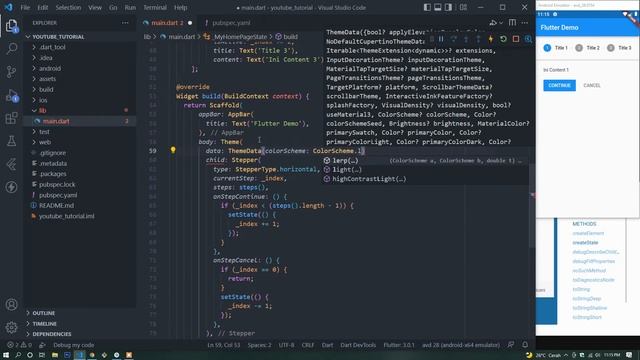Screen dimensions: 640x360
Task: Click CONTINUE button in emulator
Action: 559,85
